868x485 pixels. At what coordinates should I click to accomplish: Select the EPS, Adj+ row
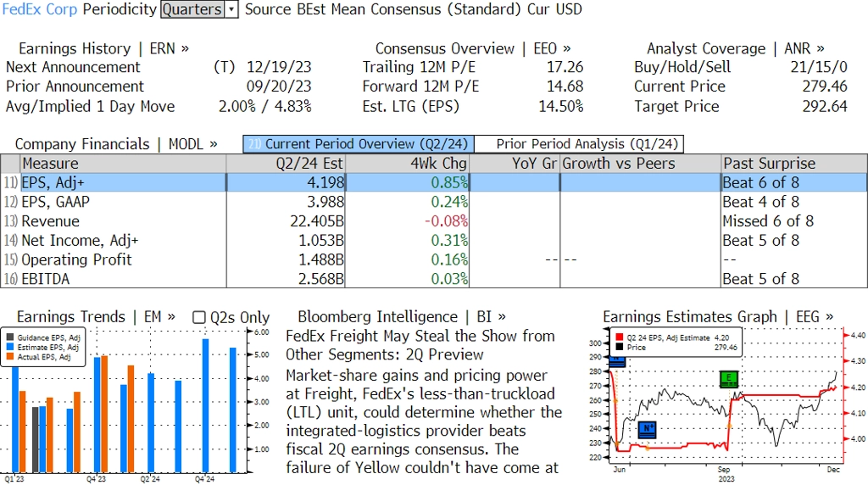click(434, 182)
